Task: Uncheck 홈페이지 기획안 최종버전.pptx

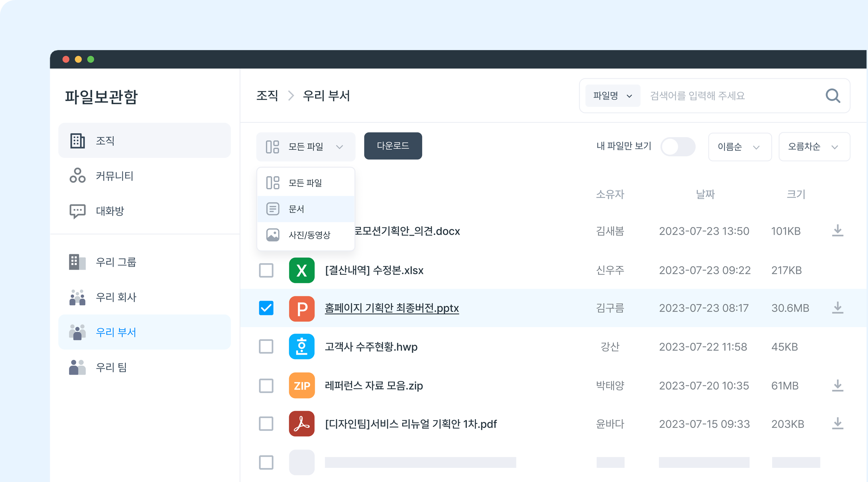Action: tap(266, 308)
